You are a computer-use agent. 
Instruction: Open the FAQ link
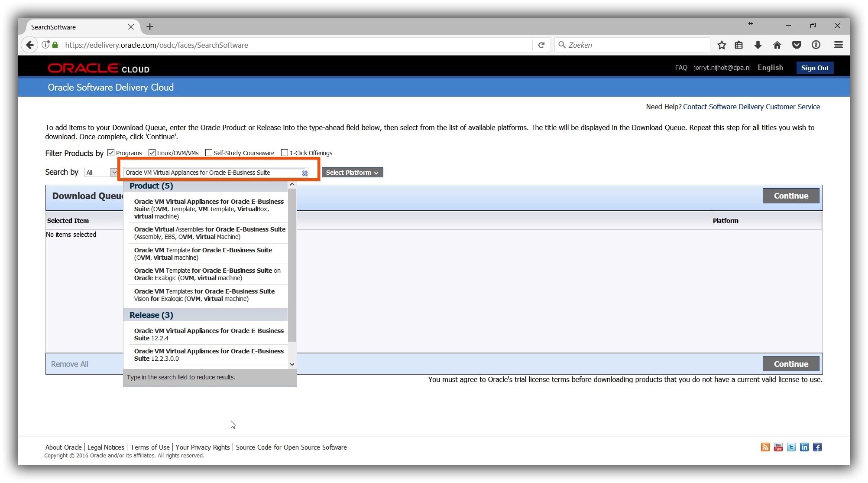tap(681, 68)
